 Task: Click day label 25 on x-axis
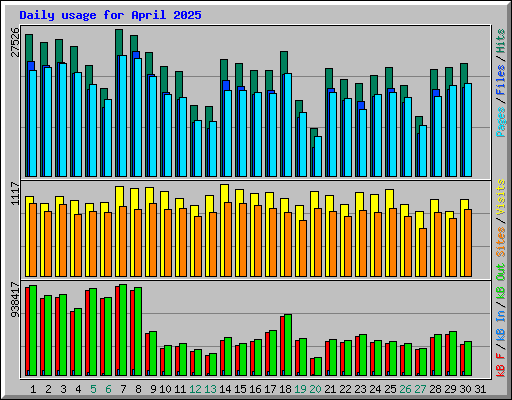tap(390, 389)
